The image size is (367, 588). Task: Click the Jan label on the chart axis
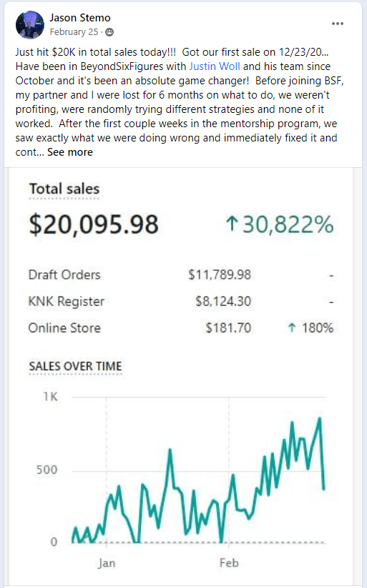tap(107, 563)
